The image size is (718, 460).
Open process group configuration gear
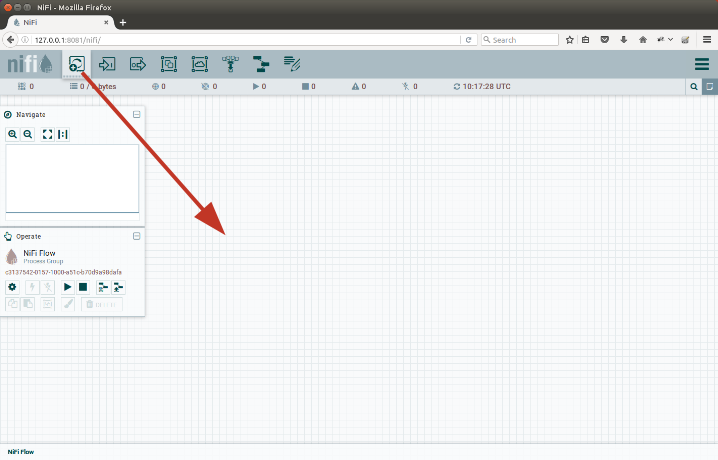coord(13,287)
